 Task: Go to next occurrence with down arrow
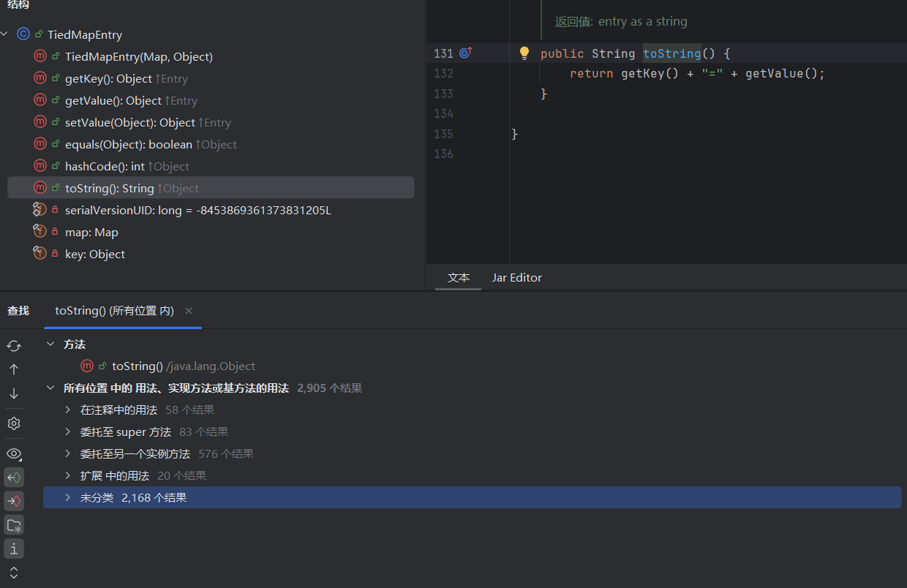(x=13, y=393)
